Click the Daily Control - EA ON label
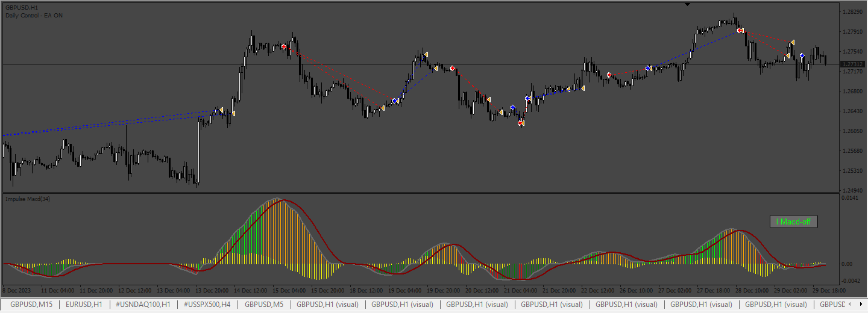This screenshot has height=313, width=868. pyautogui.click(x=34, y=15)
